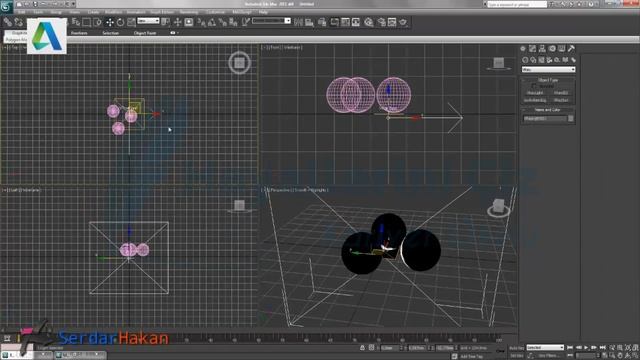
Task: Toggle Window/Crossing selection mode
Action: pos(97,22)
